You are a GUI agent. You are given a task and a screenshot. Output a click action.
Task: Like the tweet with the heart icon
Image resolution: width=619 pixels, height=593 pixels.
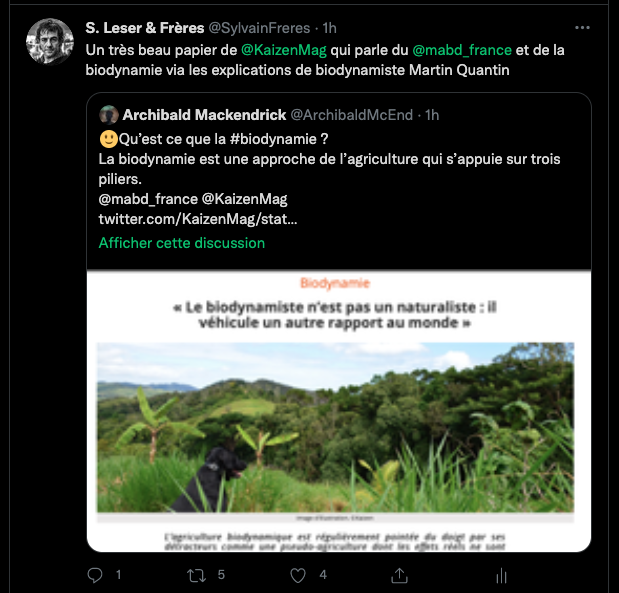coord(298,575)
